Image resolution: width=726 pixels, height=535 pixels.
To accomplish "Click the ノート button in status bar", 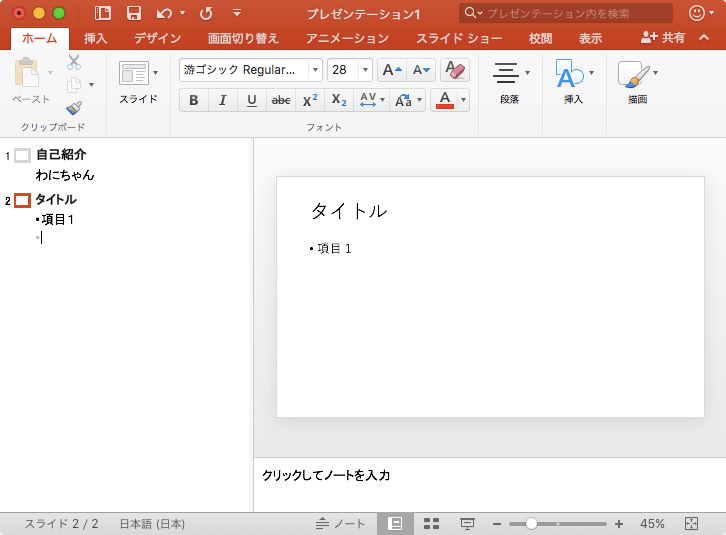I will [341, 524].
